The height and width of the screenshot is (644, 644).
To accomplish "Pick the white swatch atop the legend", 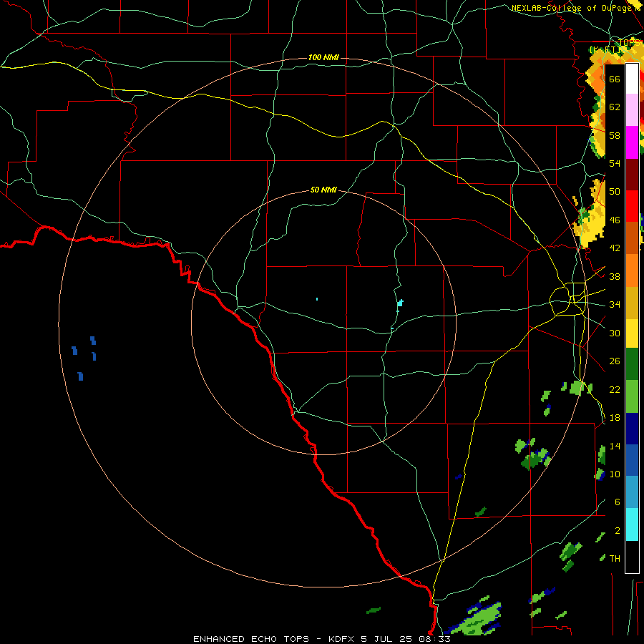I will point(632,79).
